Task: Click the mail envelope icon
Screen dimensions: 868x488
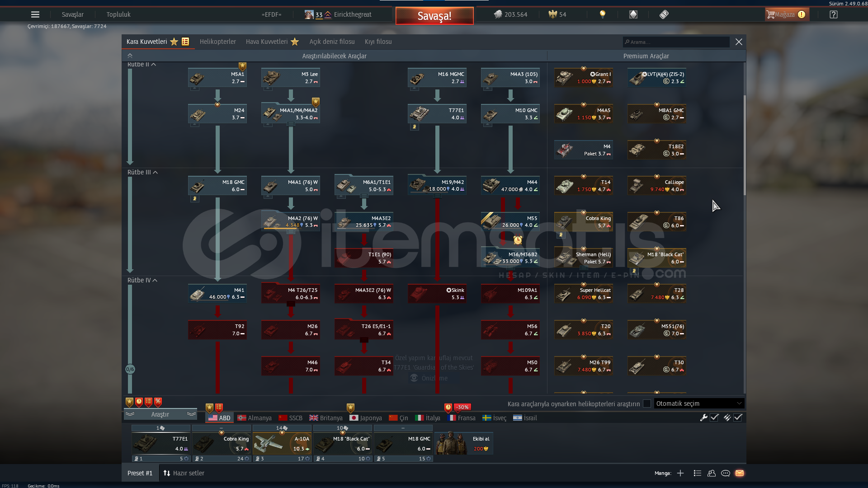Action: (740, 473)
